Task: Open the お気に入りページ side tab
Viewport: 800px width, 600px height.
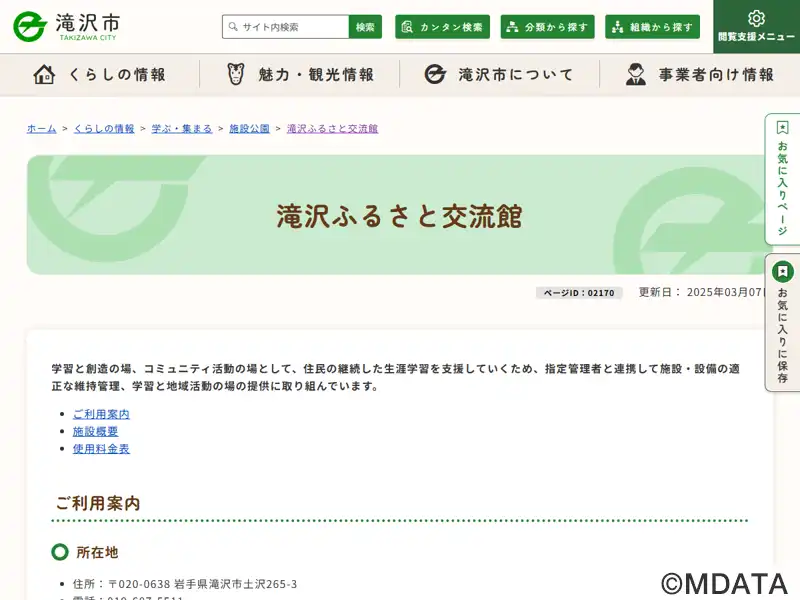Action: click(782, 179)
